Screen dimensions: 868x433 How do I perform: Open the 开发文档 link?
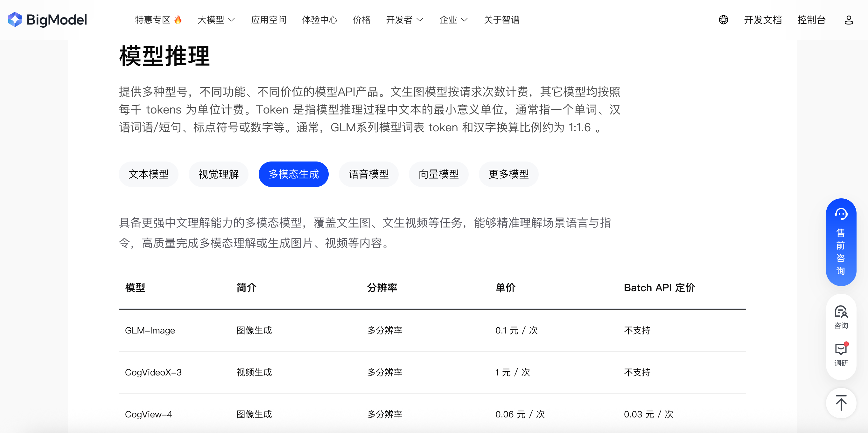pos(763,20)
